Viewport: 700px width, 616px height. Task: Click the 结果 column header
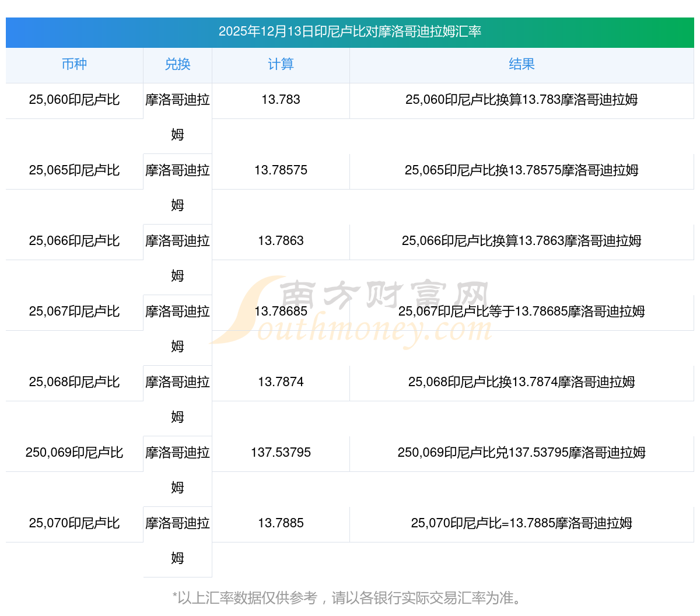(521, 65)
